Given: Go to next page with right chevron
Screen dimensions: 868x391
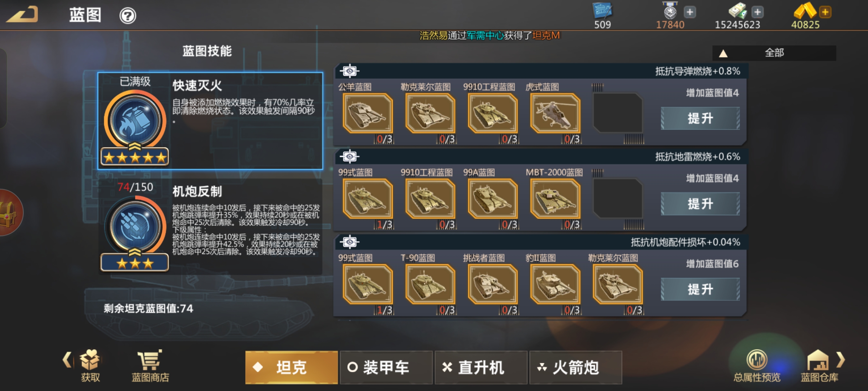Looking at the screenshot, I should click(841, 360).
